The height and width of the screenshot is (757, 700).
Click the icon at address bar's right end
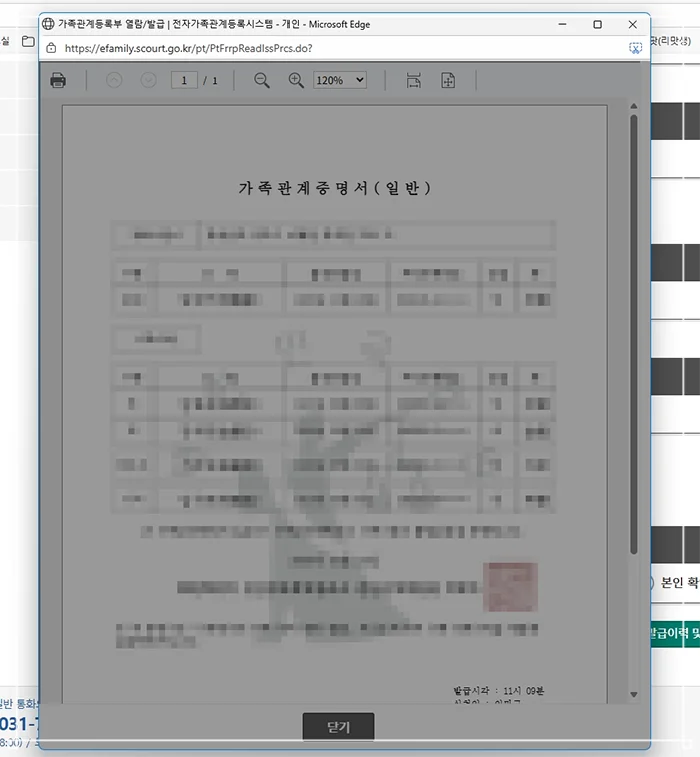[x=634, y=48]
